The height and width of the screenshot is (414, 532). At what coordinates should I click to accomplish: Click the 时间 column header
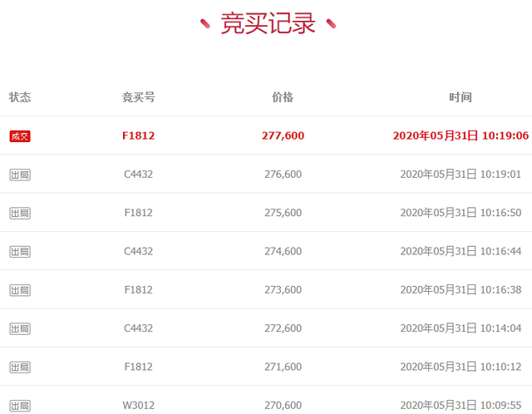tap(461, 97)
